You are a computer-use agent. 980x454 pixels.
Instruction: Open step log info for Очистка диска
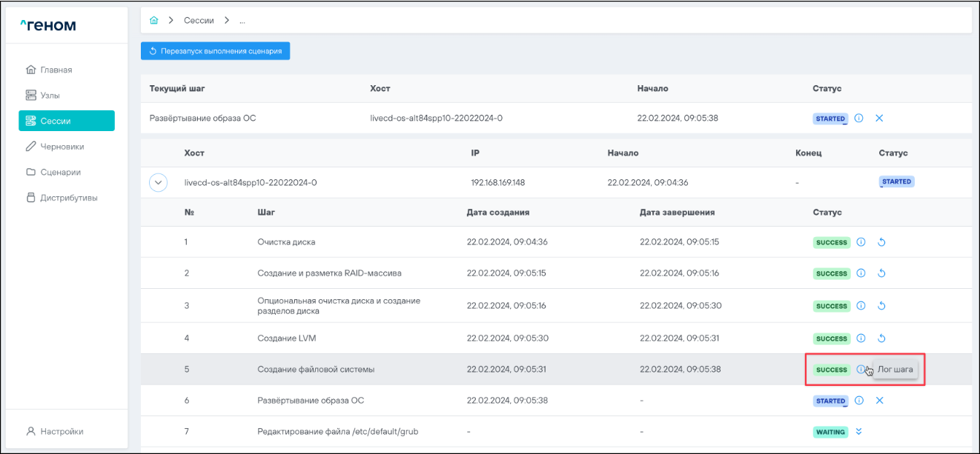coord(861,242)
